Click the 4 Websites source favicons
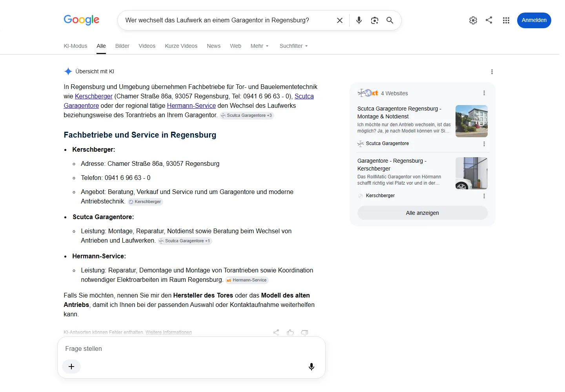The height and width of the screenshot is (392, 565). 368,93
